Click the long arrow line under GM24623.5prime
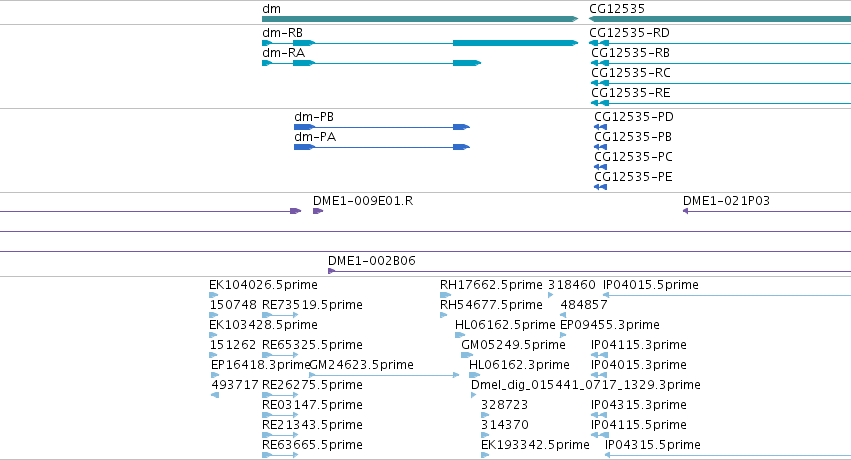Viewport: 851px width, 460px height. point(384,375)
